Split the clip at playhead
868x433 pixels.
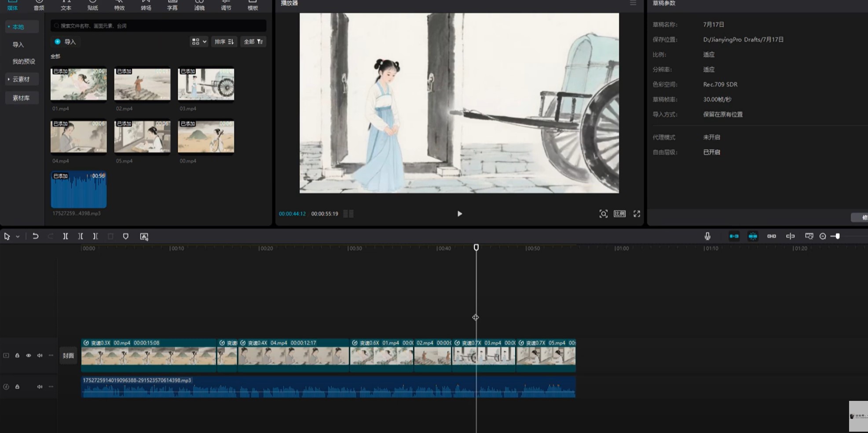coord(66,236)
